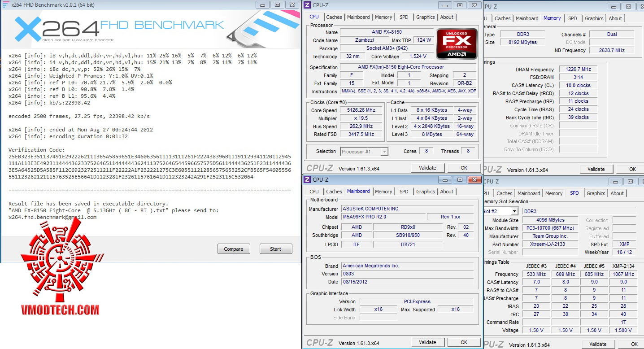Select SPD tab in CPU-Z motherboard window
The width and height of the screenshot is (644, 349).
[404, 192]
